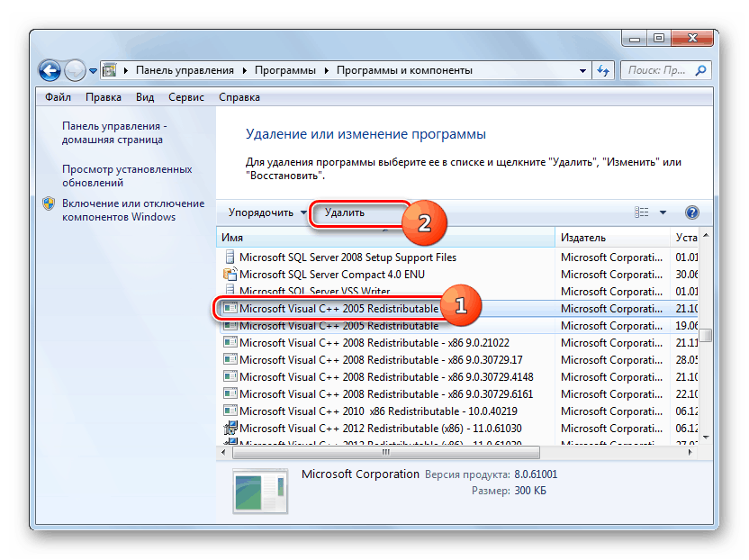Click icon of Visual C++ 2008 x86 9.0.30729.4148
The height and width of the screenshot is (560, 749).
[x=230, y=376]
